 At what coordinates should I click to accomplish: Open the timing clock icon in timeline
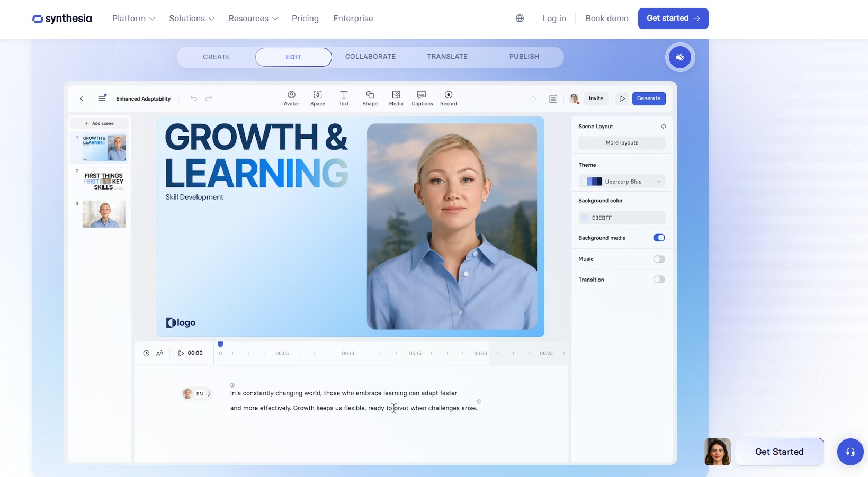click(x=146, y=353)
